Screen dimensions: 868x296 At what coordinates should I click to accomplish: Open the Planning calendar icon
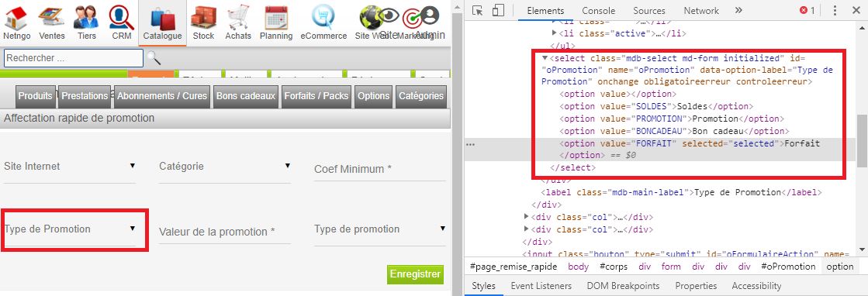[x=275, y=17]
